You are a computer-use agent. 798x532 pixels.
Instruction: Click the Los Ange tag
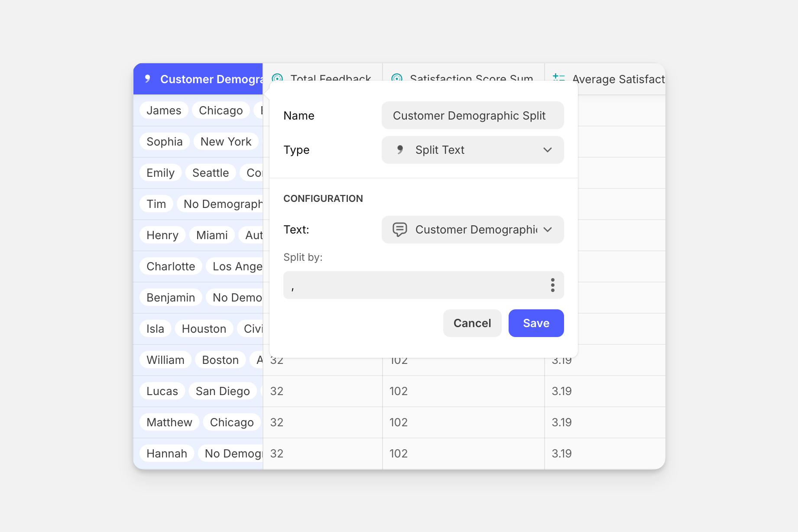(x=234, y=266)
